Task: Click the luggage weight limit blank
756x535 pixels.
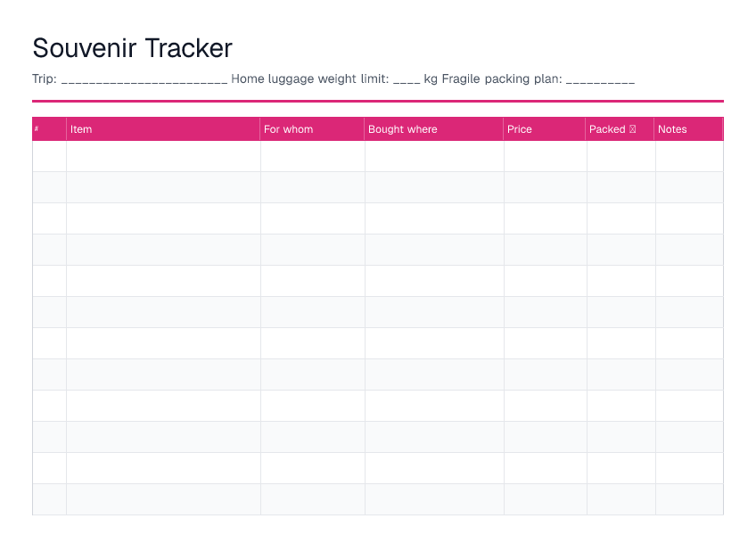Action: click(407, 79)
